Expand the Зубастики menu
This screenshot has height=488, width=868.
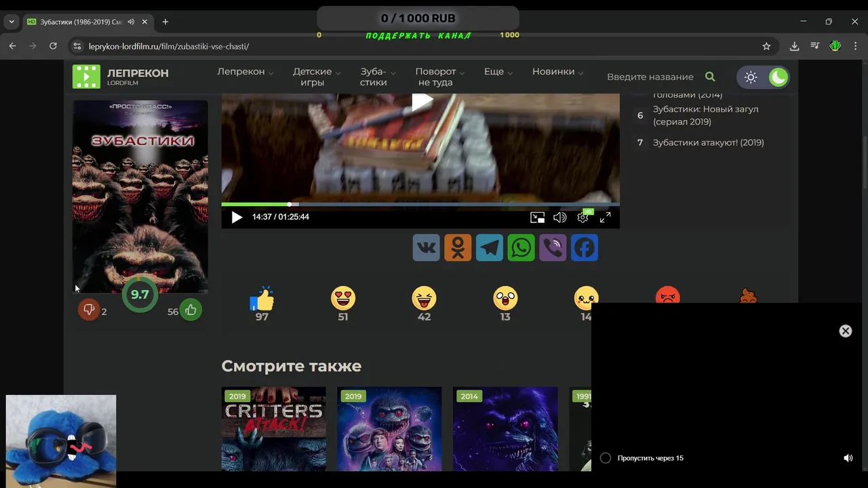coord(378,77)
